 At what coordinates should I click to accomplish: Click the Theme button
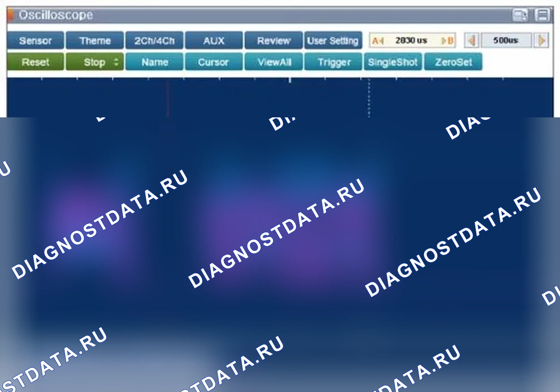95,40
